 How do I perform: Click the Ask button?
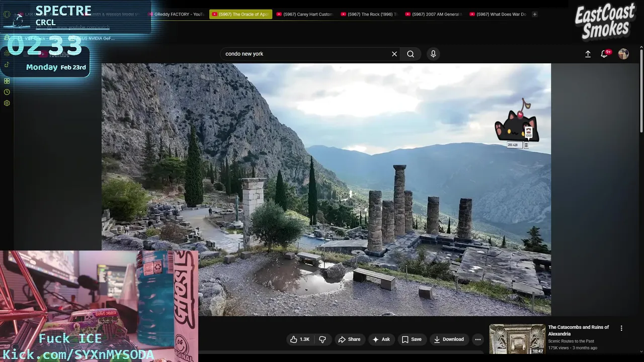click(381, 339)
